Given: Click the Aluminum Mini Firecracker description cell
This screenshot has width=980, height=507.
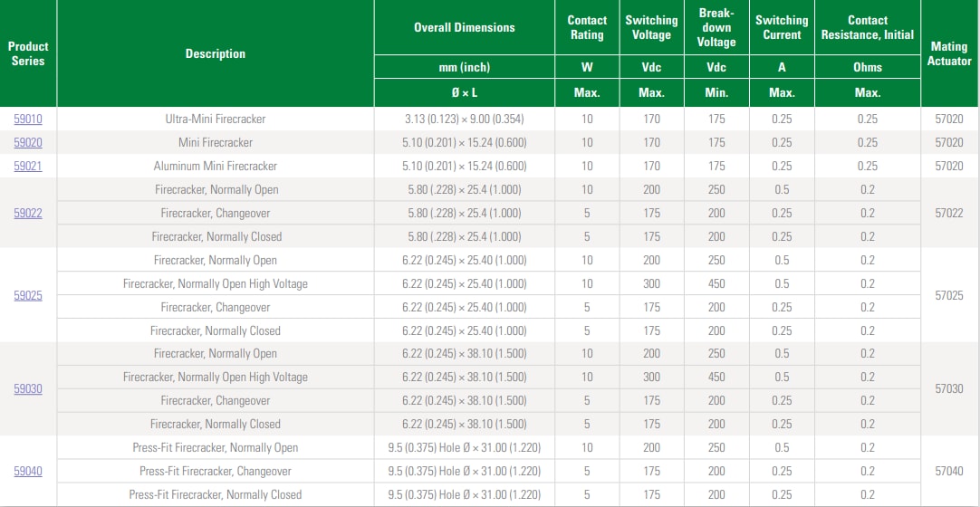Looking at the screenshot, I should 216,166.
